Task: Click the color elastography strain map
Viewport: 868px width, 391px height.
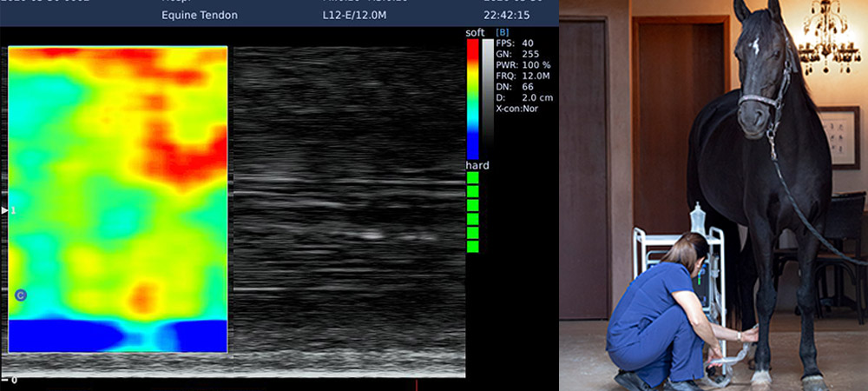Action: pos(117,199)
